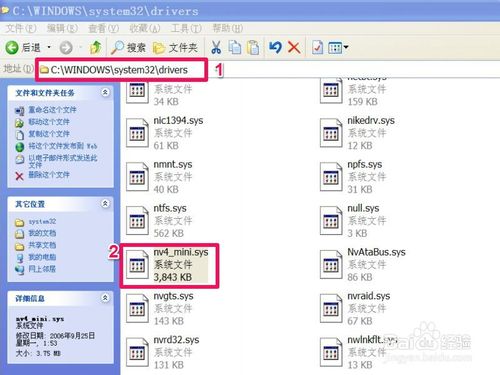500x375 pixels.
Task: Click Copy this file link
Action: point(49,134)
